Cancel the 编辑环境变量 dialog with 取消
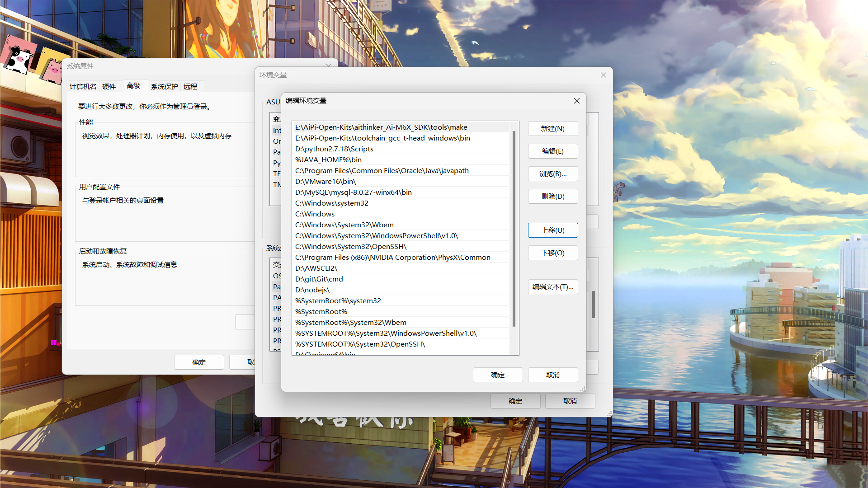 (x=553, y=375)
